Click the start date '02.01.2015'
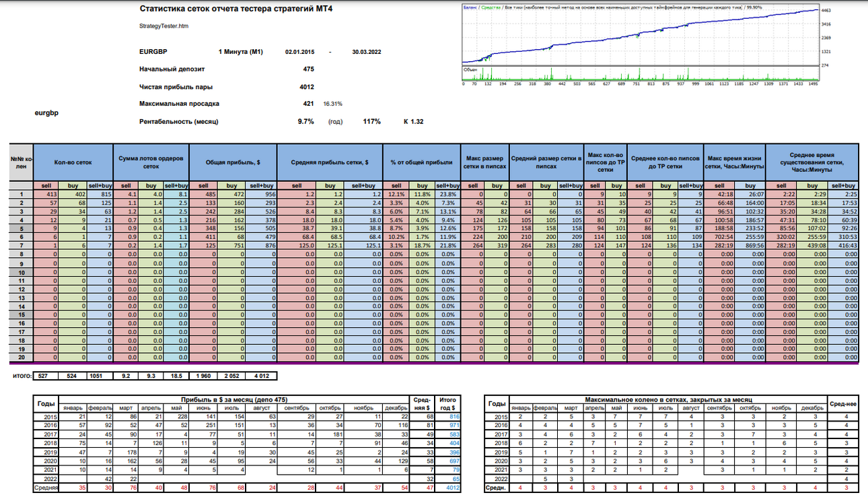This screenshot has width=868, height=497. [300, 52]
